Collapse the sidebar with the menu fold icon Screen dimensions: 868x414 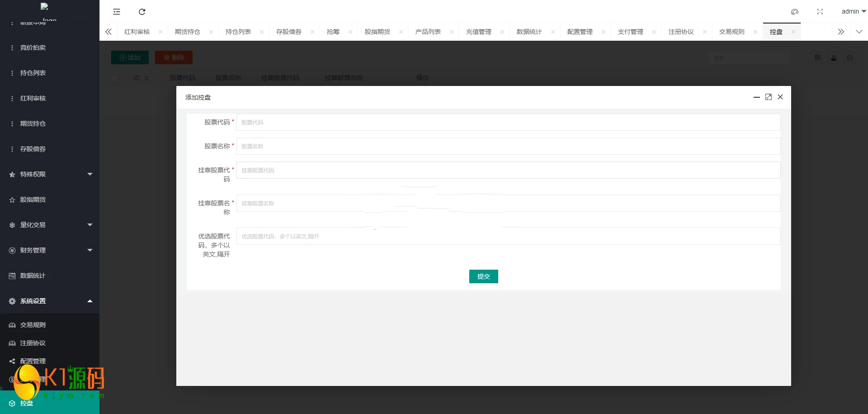tap(117, 12)
